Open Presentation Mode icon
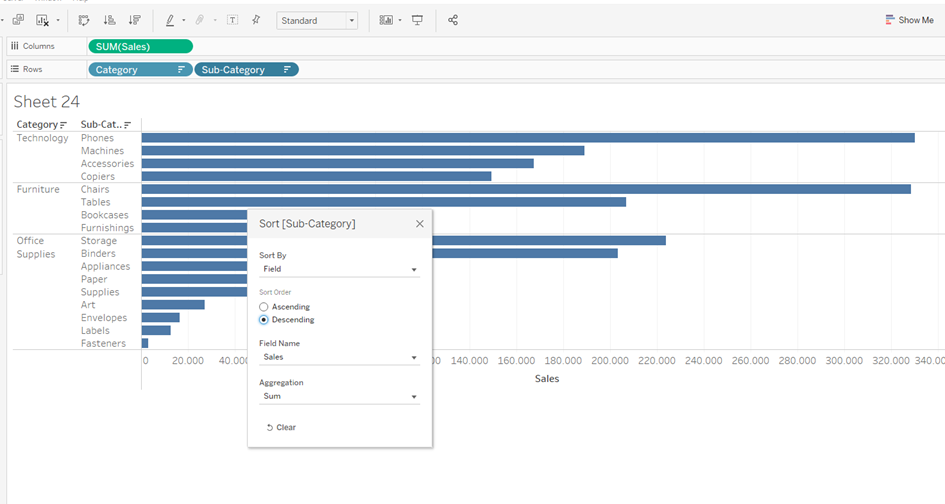945x504 pixels. tap(417, 20)
